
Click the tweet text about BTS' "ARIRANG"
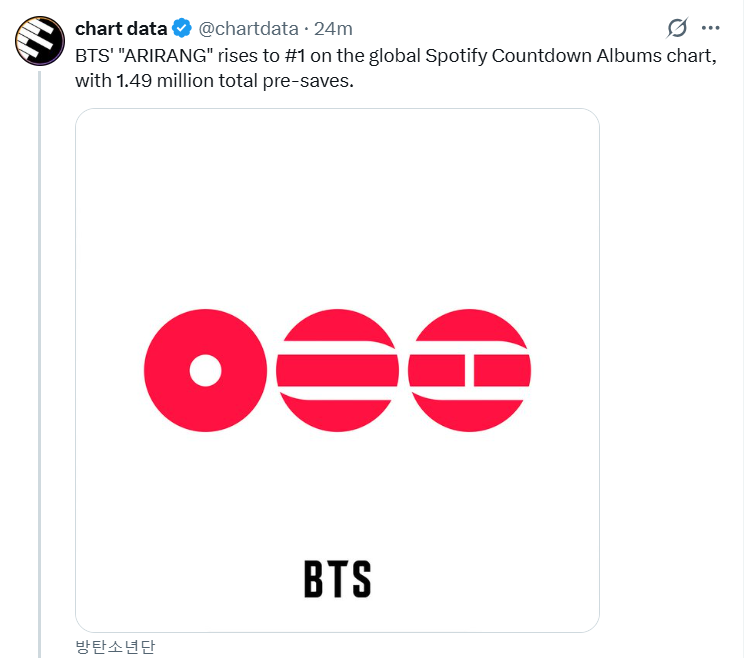[x=396, y=67]
